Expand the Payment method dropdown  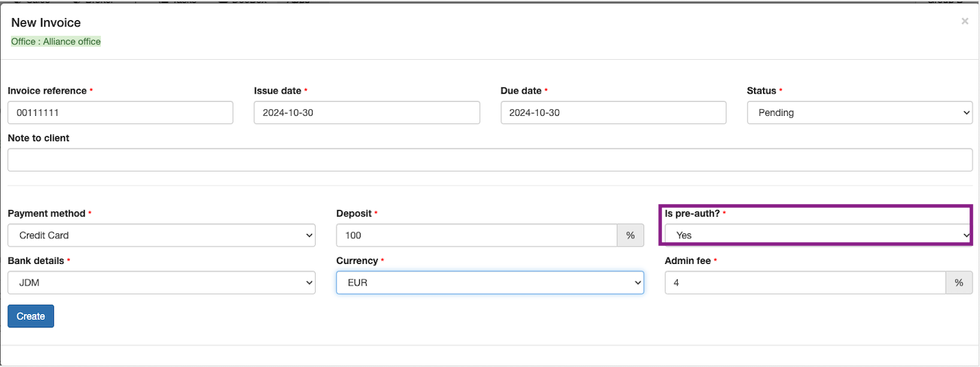161,235
